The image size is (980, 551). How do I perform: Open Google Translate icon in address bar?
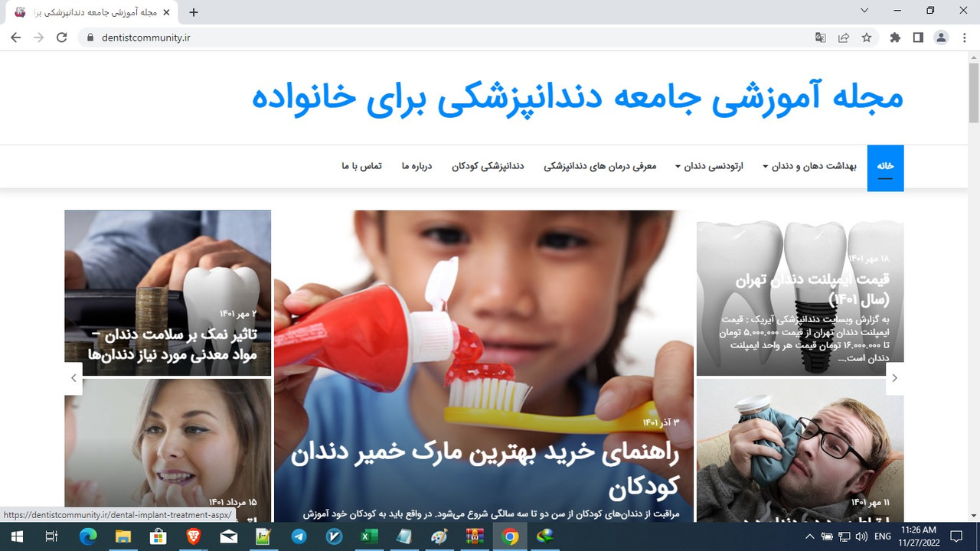point(821,37)
